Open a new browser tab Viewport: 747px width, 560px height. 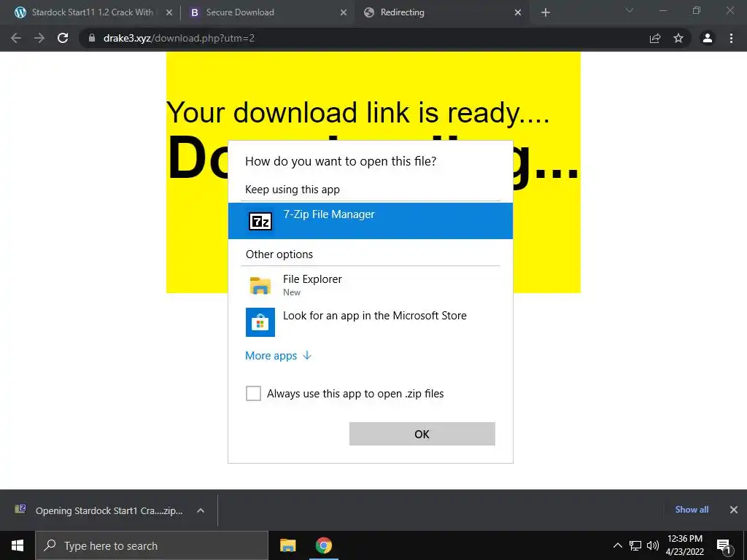[546, 13]
